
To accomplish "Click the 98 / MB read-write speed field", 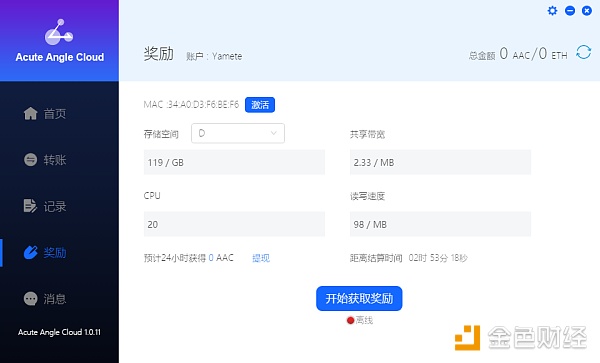I will [x=440, y=224].
